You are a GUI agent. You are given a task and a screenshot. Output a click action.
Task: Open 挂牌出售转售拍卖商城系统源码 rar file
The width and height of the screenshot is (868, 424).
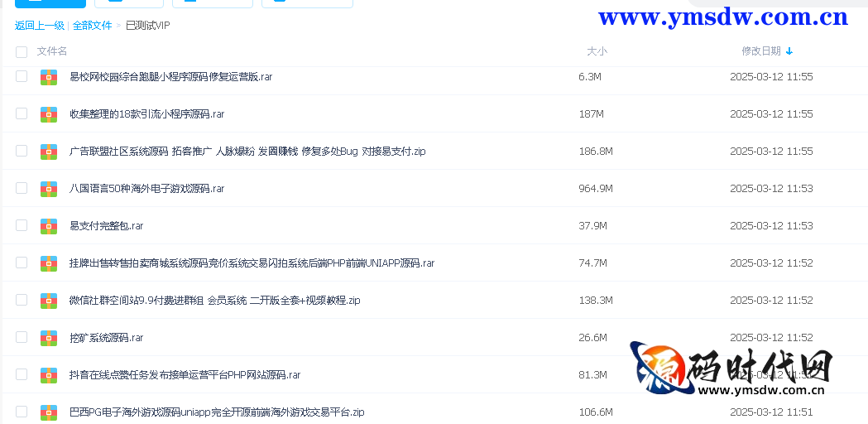tap(252, 263)
